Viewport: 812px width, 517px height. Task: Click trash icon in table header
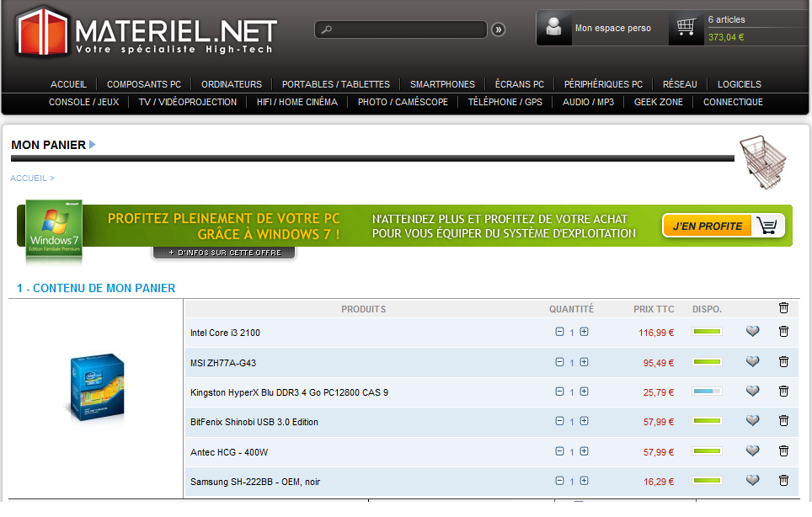[x=783, y=308]
